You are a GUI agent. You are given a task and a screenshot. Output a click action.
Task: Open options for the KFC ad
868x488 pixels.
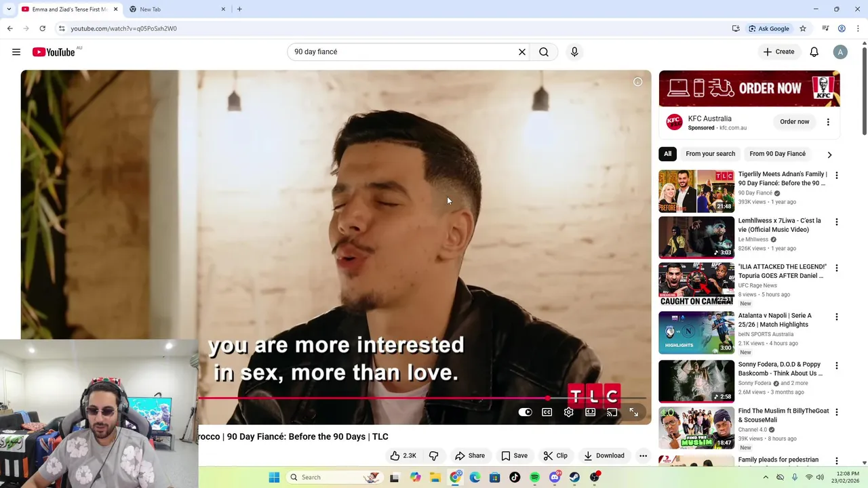tap(828, 122)
